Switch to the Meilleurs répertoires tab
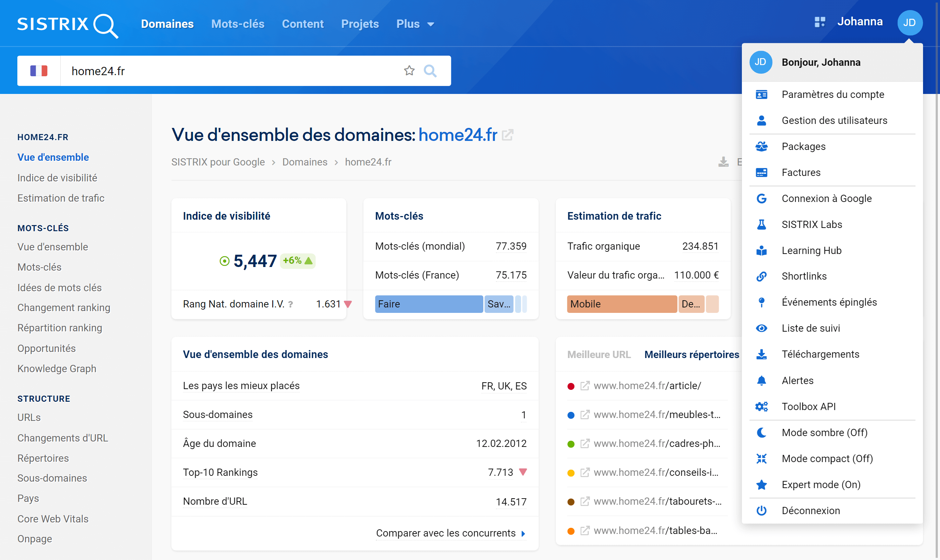This screenshot has height=560, width=940. click(x=692, y=355)
